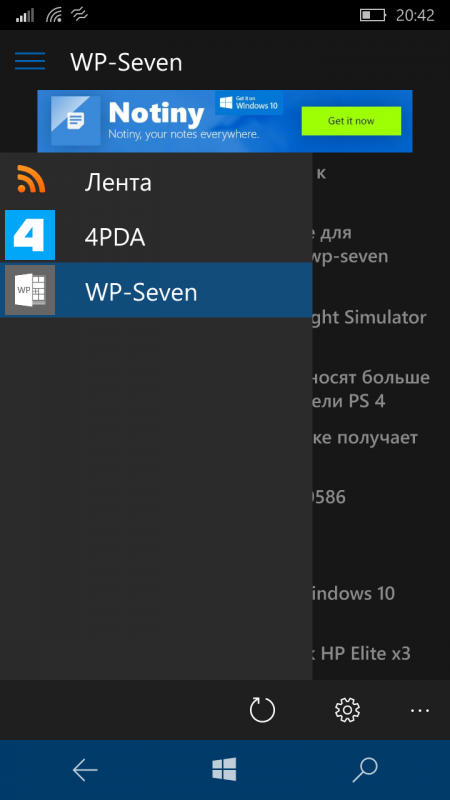
Task: Select WP-Seven in the side menu
Action: [x=156, y=290]
